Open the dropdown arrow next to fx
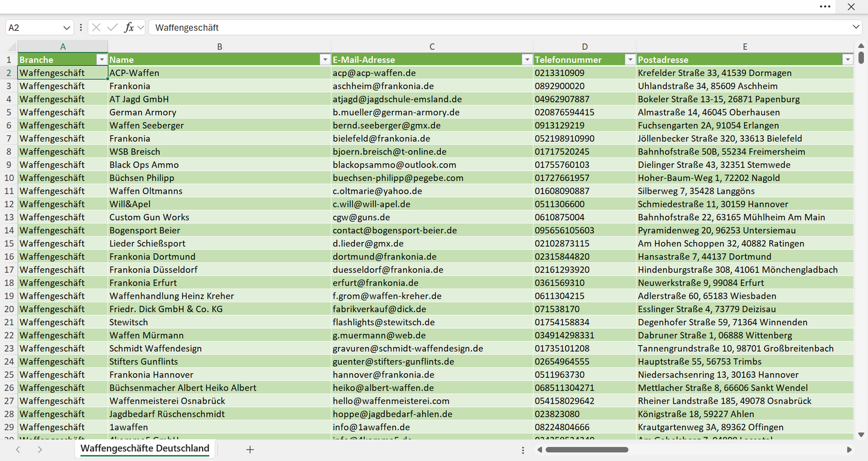 tap(141, 28)
